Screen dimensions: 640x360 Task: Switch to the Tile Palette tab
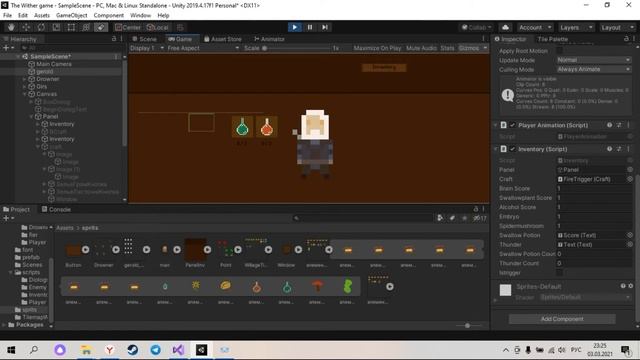click(553, 39)
